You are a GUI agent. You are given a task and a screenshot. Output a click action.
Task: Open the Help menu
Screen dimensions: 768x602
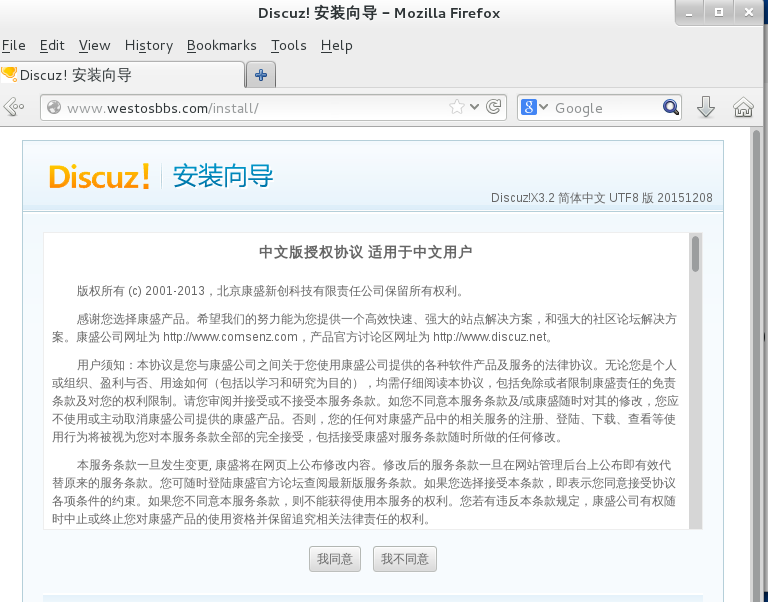click(x=336, y=46)
